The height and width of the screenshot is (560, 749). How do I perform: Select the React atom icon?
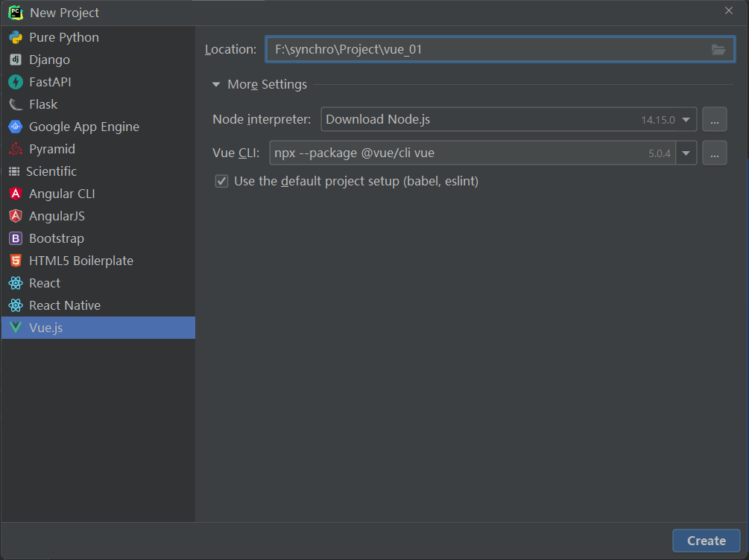(16, 283)
